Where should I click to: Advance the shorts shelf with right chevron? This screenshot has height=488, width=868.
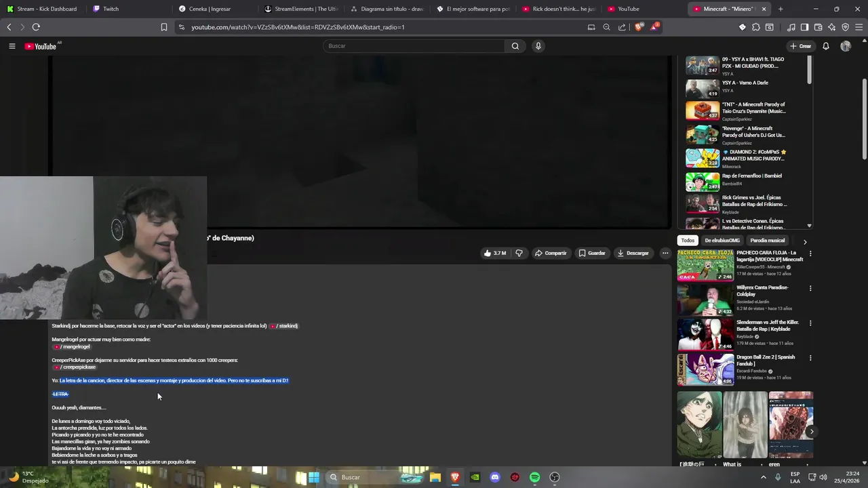pos(812,431)
